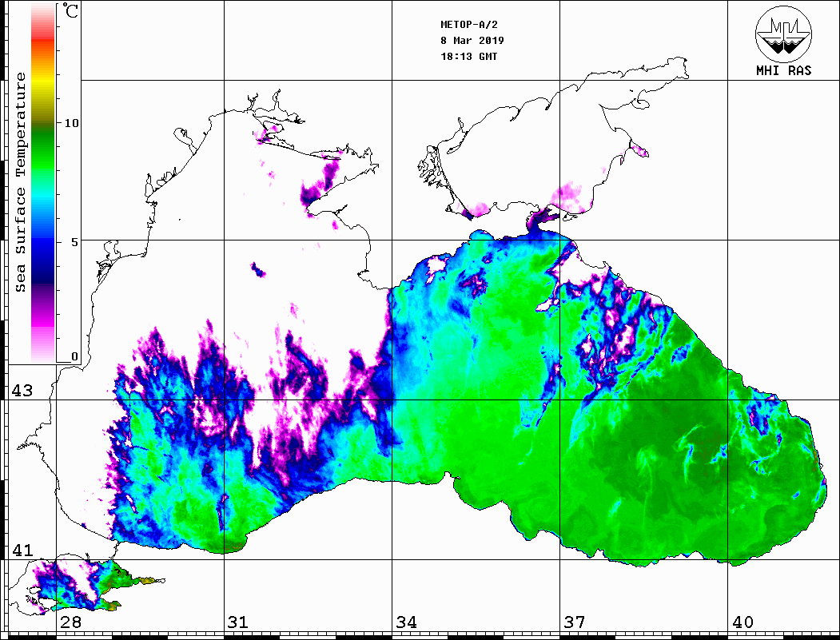Pick the yellow band of color scale

(43, 81)
